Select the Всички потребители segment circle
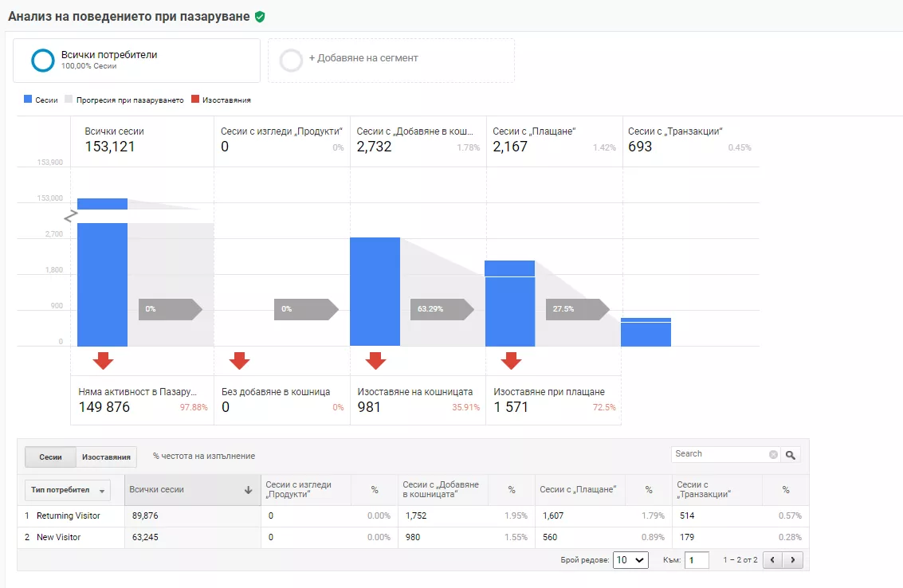Screen dimensions: 903x588 tap(42, 61)
